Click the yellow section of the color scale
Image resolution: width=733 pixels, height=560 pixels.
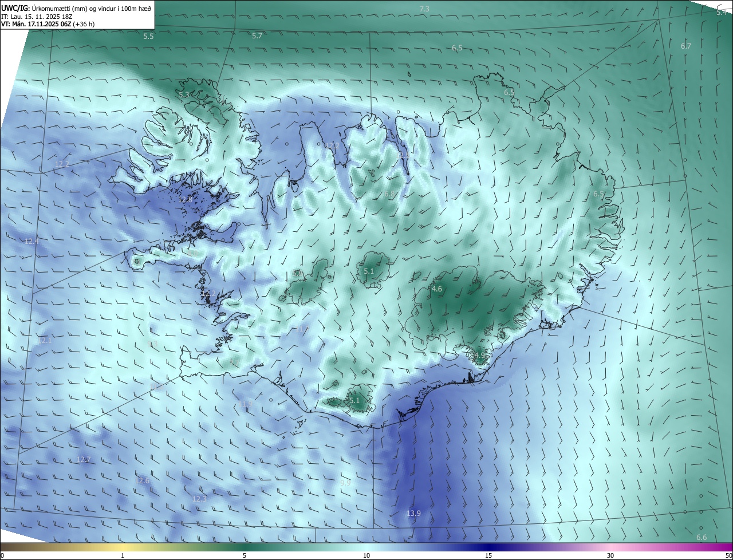(x=123, y=547)
